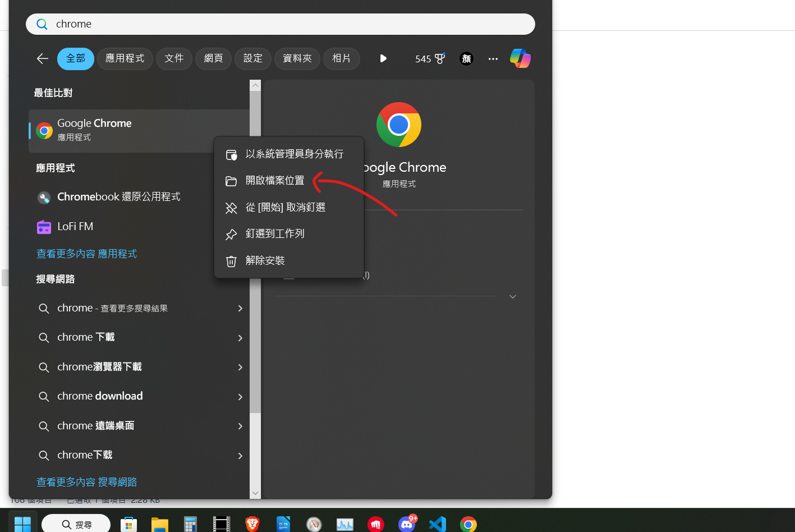Open Windows Start button on taskbar
The height and width of the screenshot is (532, 795).
click(22, 524)
